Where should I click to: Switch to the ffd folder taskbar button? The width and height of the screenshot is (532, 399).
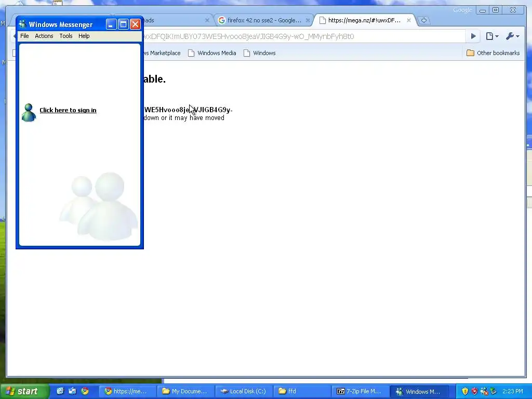click(x=302, y=391)
